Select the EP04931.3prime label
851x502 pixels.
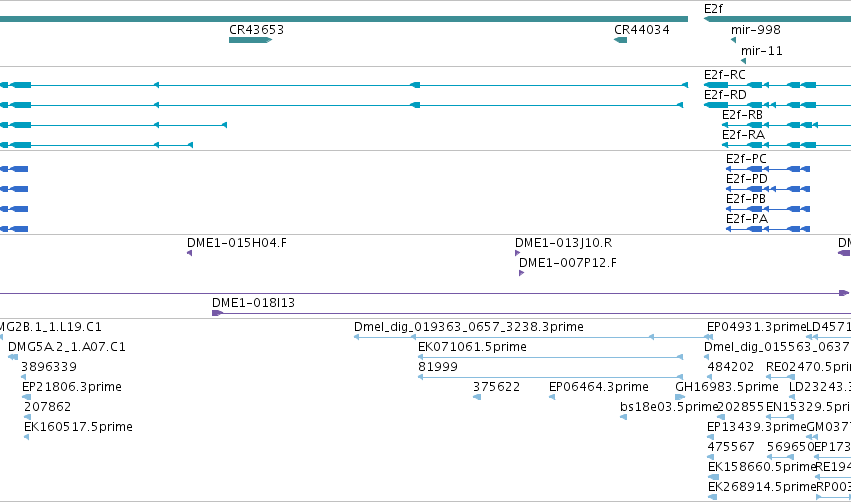click(x=757, y=327)
